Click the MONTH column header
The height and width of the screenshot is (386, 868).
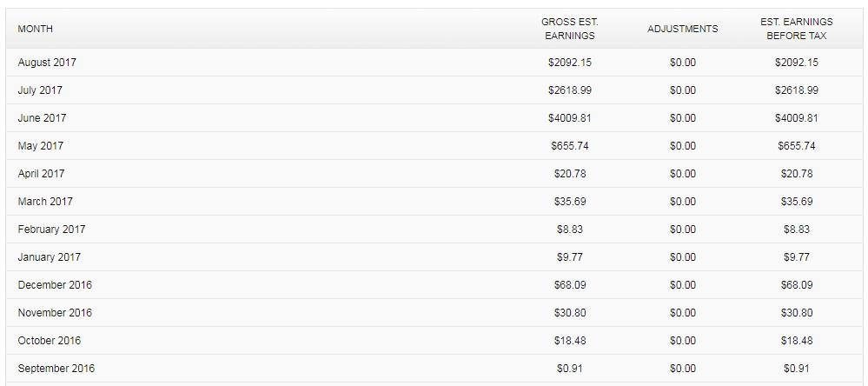[x=36, y=29]
